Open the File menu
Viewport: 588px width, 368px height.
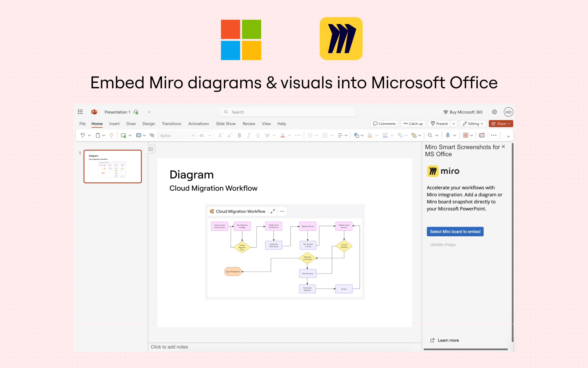coord(82,124)
